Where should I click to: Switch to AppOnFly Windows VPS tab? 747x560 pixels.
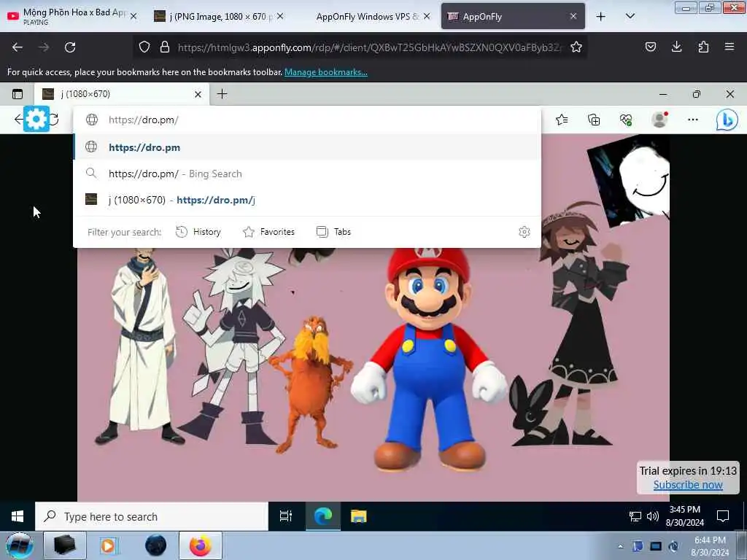(x=367, y=16)
